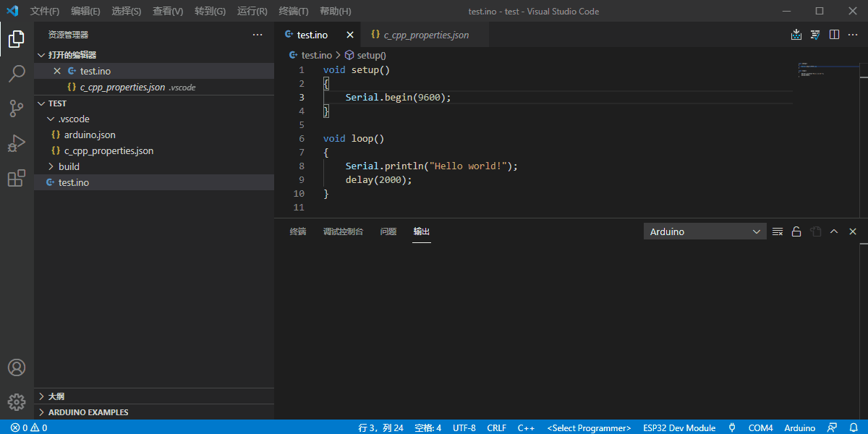Open the serial port plug icon in status bar

click(732, 427)
